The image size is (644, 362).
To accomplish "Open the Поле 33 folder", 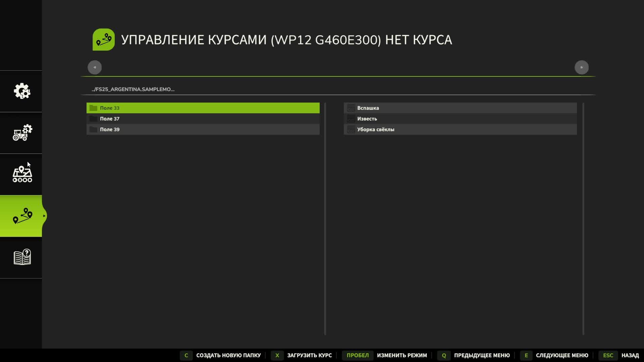I will point(203,108).
